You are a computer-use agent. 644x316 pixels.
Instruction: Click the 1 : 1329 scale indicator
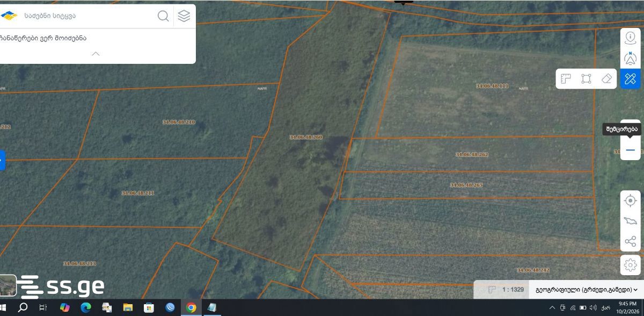point(513,290)
